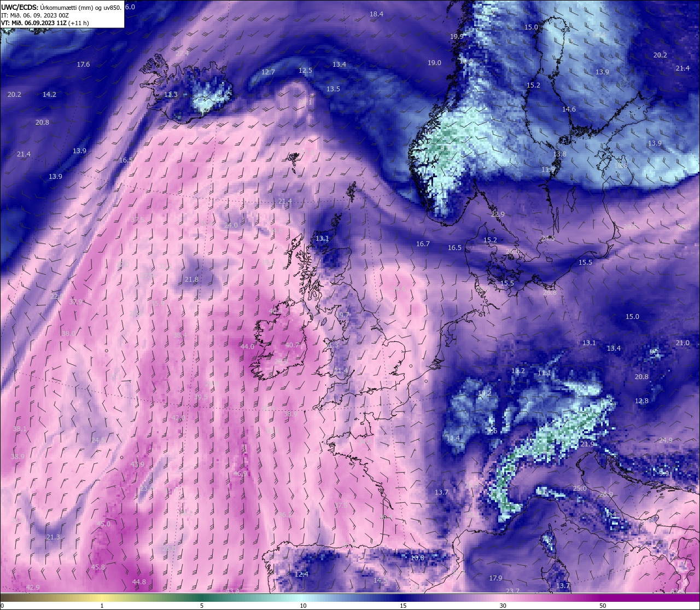Select the 21.8 value west of Scotland
The width and height of the screenshot is (700, 610).
pos(191,280)
